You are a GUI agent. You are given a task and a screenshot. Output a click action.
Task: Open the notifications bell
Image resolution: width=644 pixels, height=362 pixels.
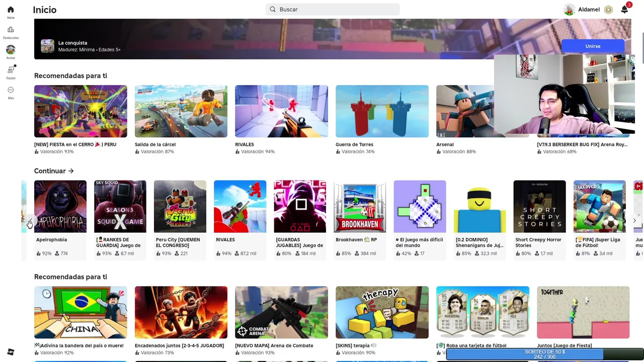624,10
